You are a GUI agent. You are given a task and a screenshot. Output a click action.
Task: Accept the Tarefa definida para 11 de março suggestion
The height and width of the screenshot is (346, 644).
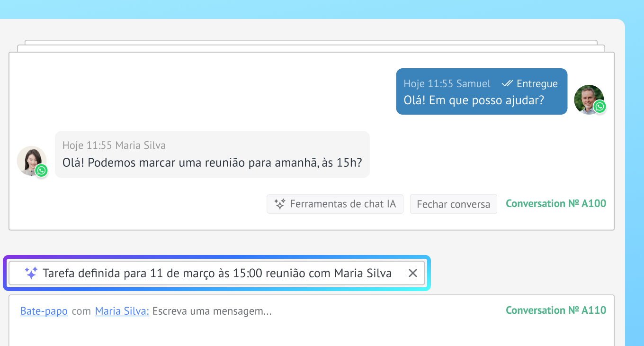click(217, 273)
